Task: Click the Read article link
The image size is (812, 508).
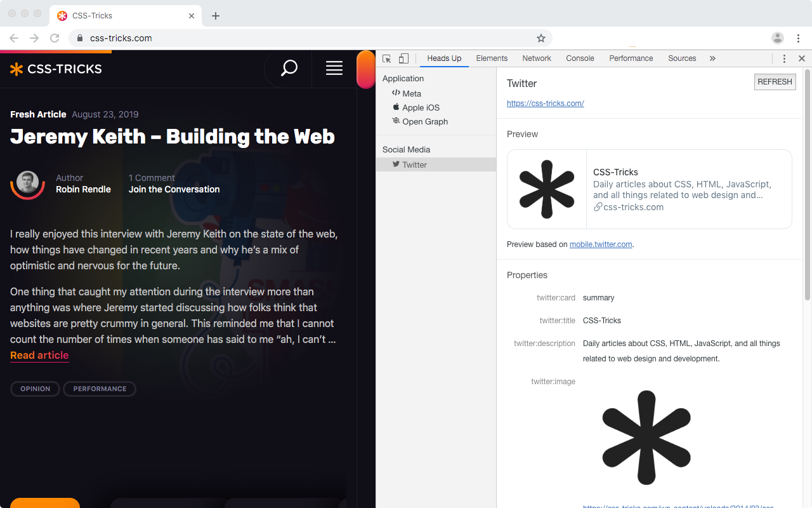Action: [x=39, y=356]
